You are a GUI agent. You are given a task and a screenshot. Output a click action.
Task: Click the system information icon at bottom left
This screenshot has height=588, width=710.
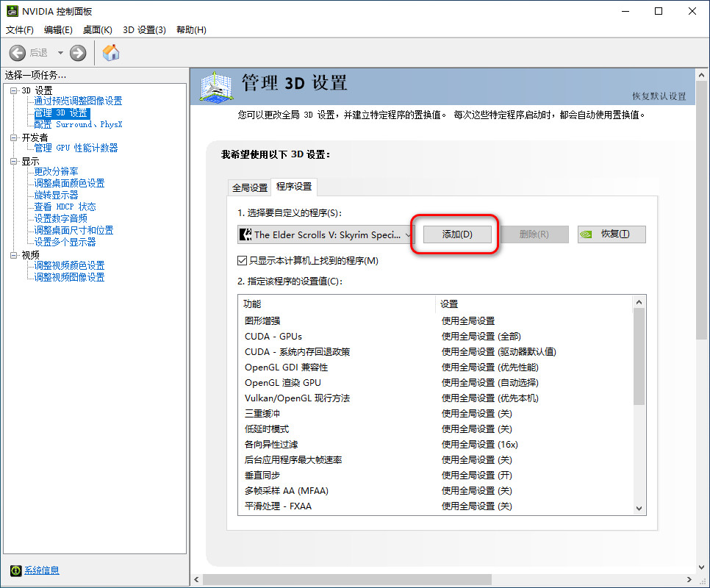pyautogui.click(x=15, y=570)
